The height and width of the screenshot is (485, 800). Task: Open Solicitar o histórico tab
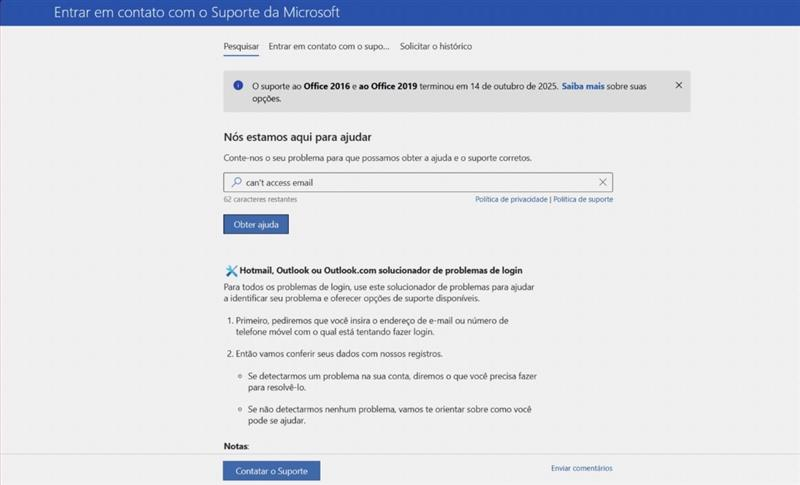point(436,46)
